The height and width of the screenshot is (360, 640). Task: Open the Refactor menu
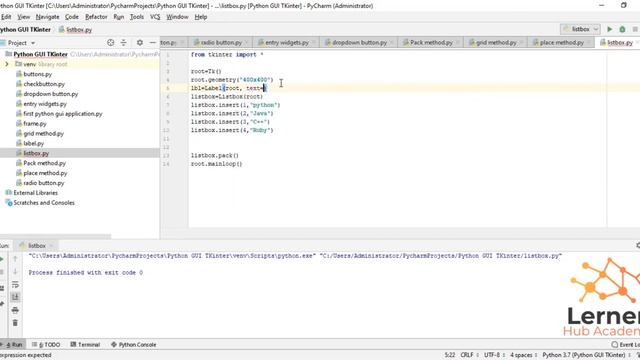pyautogui.click(x=96, y=17)
